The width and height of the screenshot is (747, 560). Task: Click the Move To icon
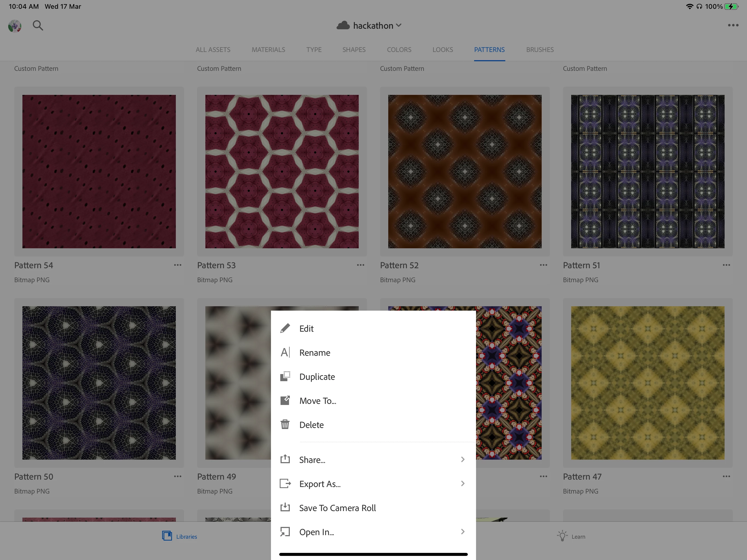[x=285, y=401]
